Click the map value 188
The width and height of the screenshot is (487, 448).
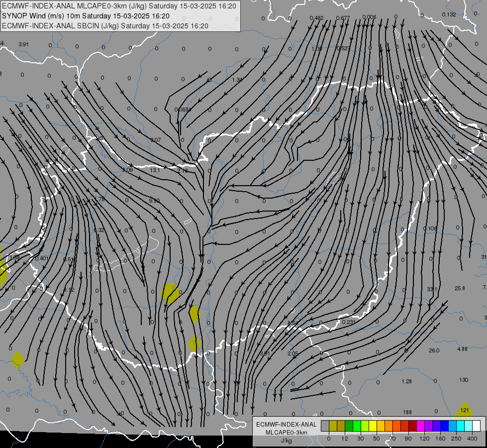click(407, 412)
